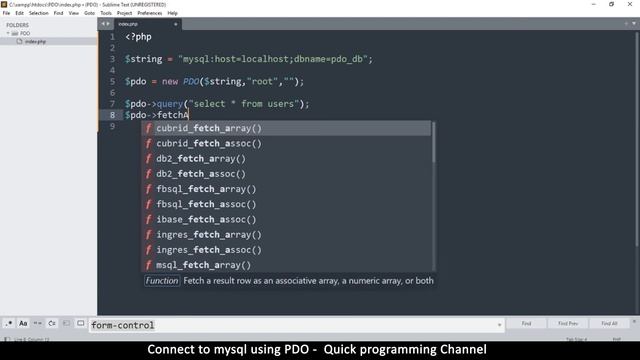Open the Goto menu
This screenshot has height=360, width=640.
(x=89, y=13)
